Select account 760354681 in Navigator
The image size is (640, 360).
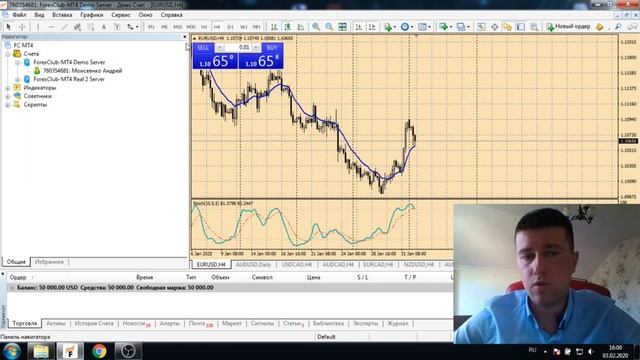point(82,71)
